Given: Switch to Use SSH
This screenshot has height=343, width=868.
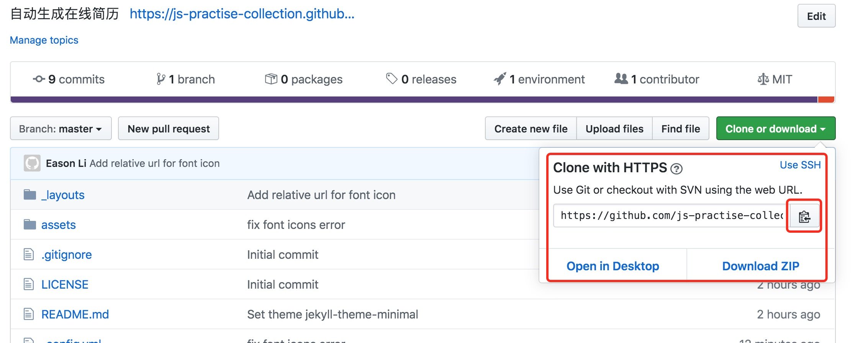Looking at the screenshot, I should coord(800,165).
